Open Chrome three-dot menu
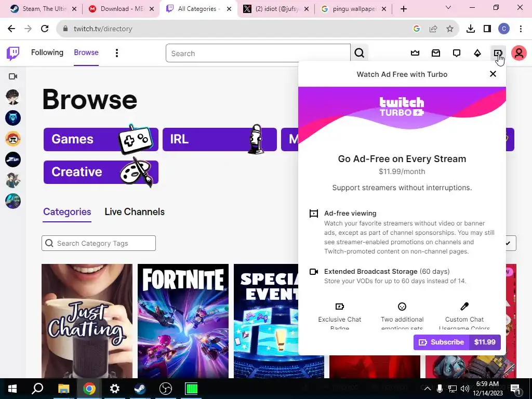 point(521,29)
